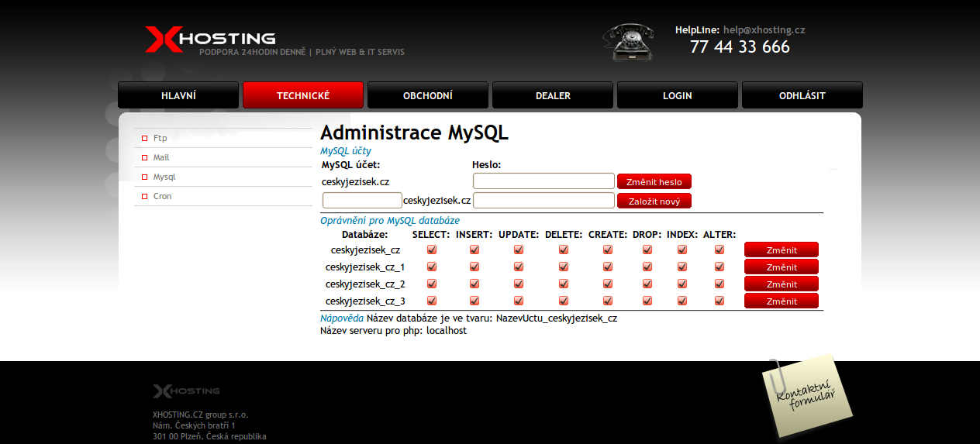Click the Administrace MySQL heading

point(414,133)
